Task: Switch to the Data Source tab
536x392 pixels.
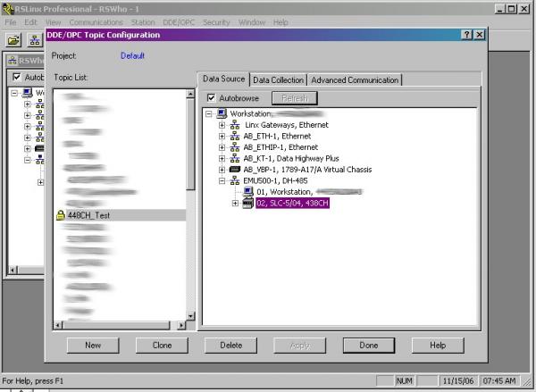Action: pyautogui.click(x=224, y=79)
